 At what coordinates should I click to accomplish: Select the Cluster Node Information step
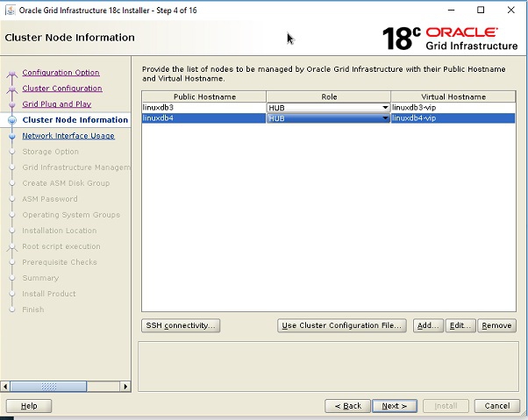[75, 120]
